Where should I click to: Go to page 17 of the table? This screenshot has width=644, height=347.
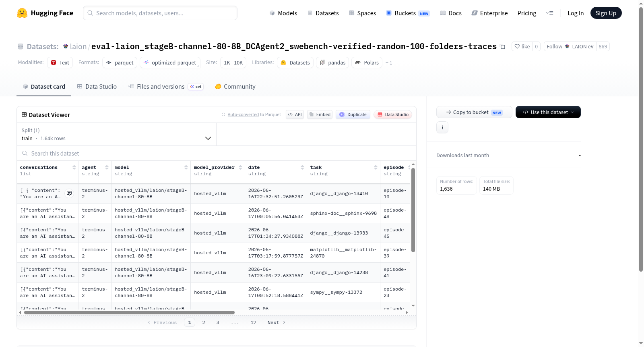point(254,322)
